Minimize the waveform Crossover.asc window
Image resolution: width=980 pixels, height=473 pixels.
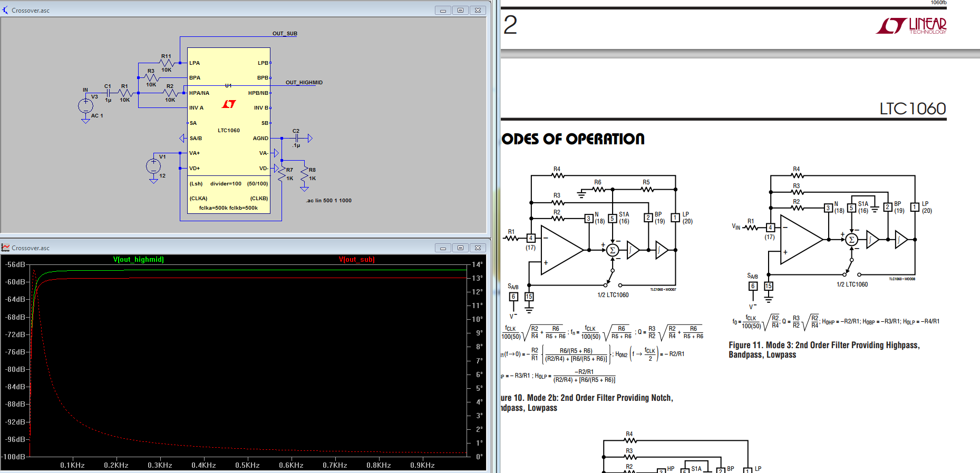pos(443,248)
